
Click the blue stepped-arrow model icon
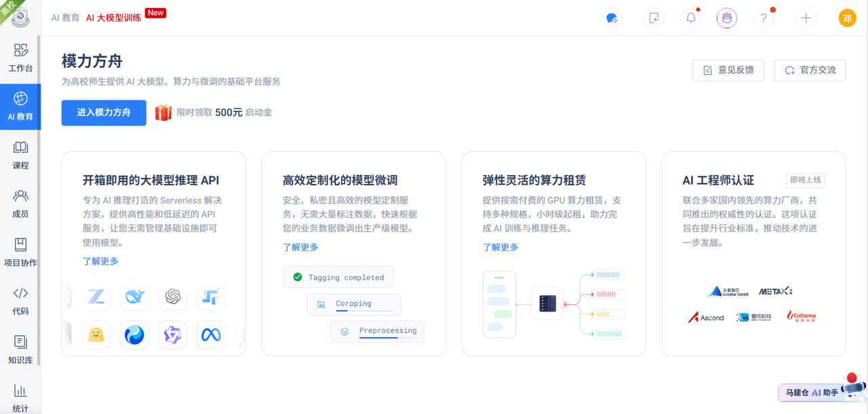pos(212,297)
